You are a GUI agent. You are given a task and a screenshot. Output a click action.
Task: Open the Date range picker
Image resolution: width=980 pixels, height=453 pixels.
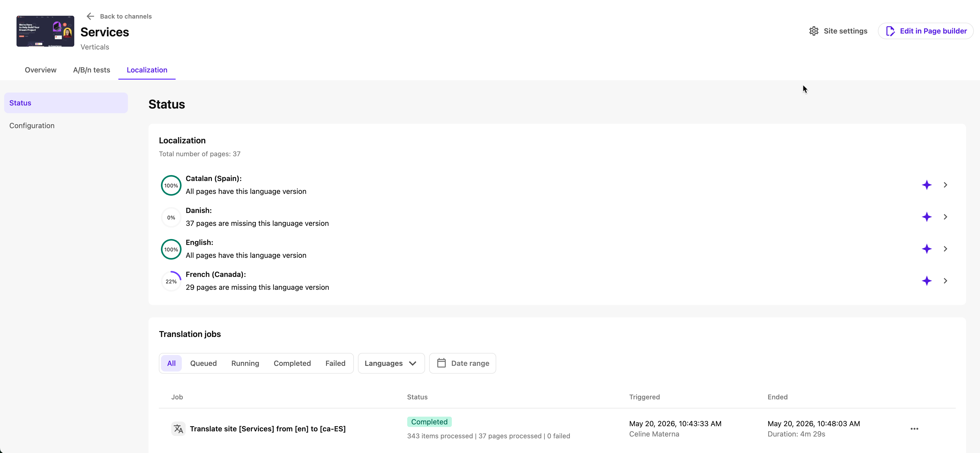pyautogui.click(x=462, y=363)
